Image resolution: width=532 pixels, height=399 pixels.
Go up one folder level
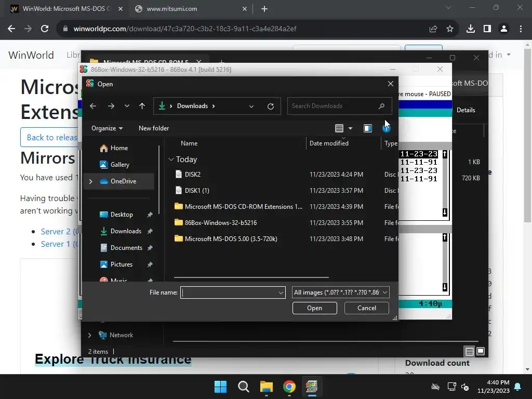coord(142,106)
